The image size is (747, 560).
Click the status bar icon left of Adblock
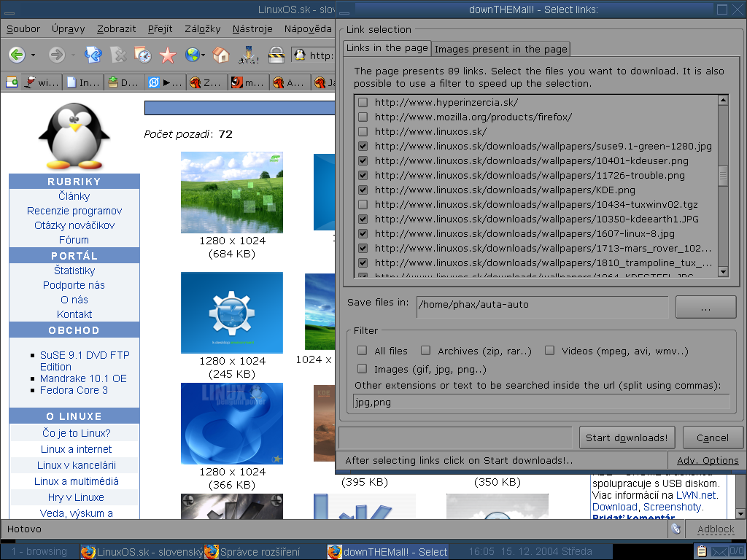click(675, 529)
